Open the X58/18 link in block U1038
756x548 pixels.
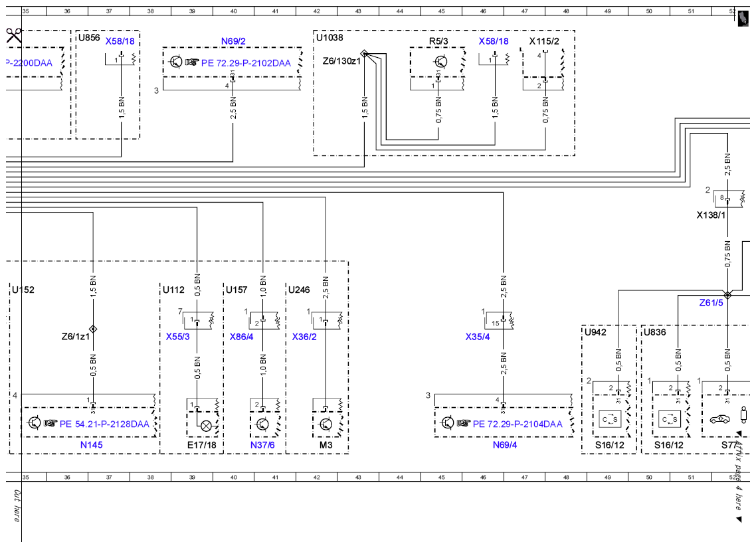[x=494, y=41]
